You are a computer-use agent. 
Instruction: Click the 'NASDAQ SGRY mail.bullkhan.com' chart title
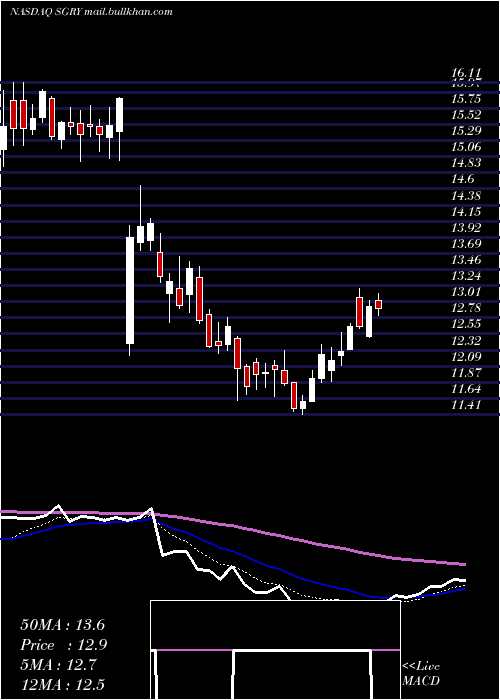(92, 12)
